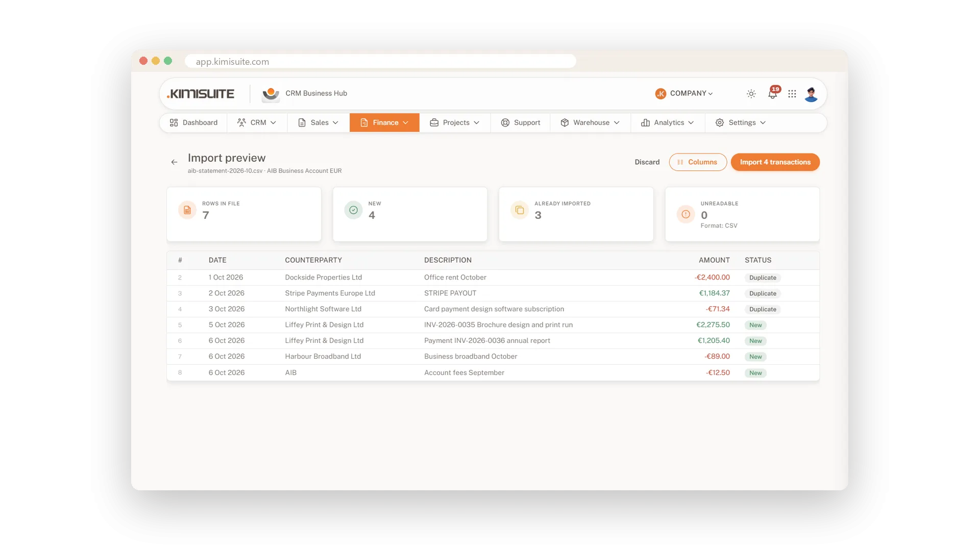The image size is (980, 551).
Task: Select the Stripe Payments Europe Ltd row
Action: click(x=493, y=293)
